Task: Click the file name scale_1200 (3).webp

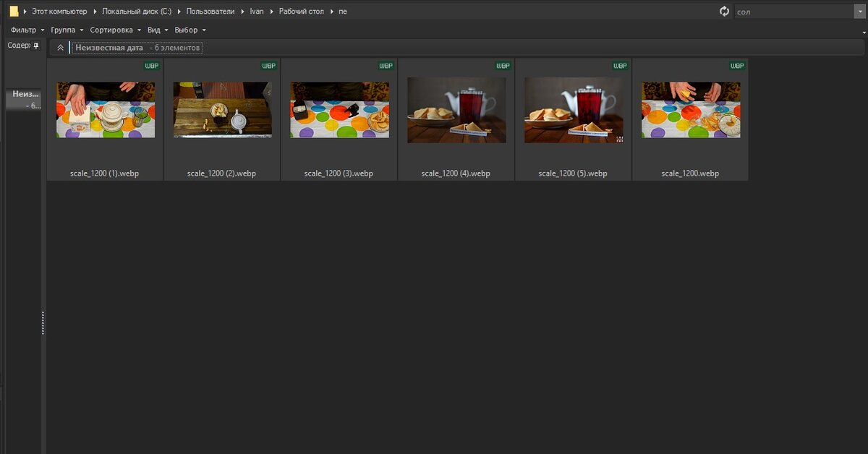Action: [x=339, y=174]
